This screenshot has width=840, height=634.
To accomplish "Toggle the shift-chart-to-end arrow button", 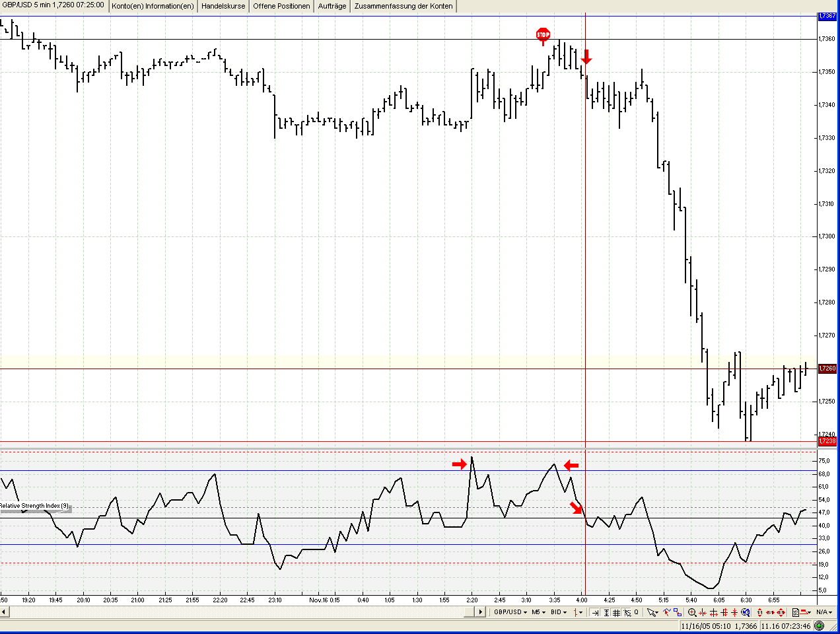I will coord(595,612).
